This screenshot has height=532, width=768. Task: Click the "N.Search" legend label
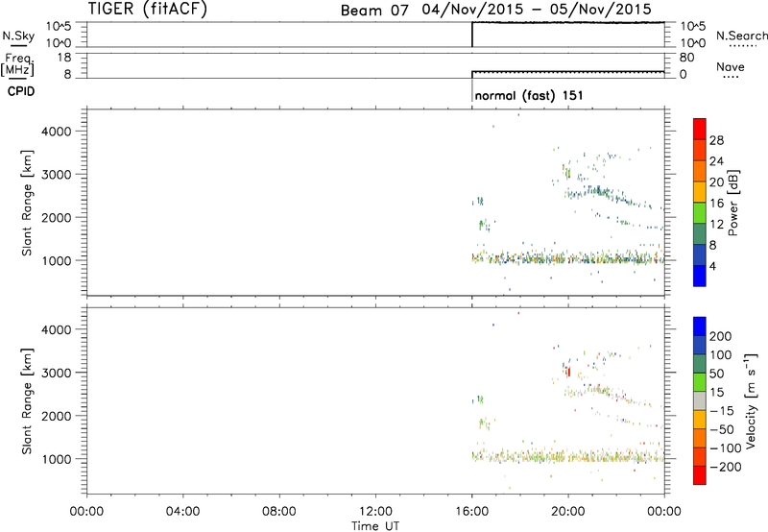(x=741, y=36)
